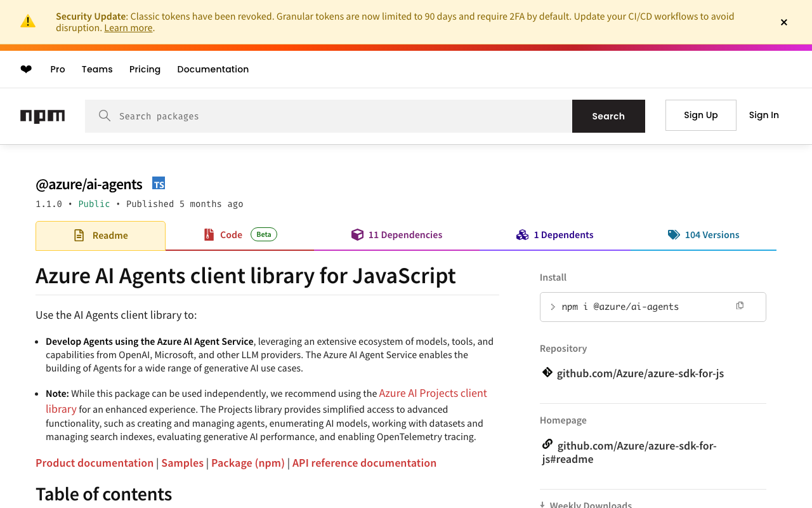Open the Azure AI Projects client library link
Screen dimensions: 812x508
433,393
